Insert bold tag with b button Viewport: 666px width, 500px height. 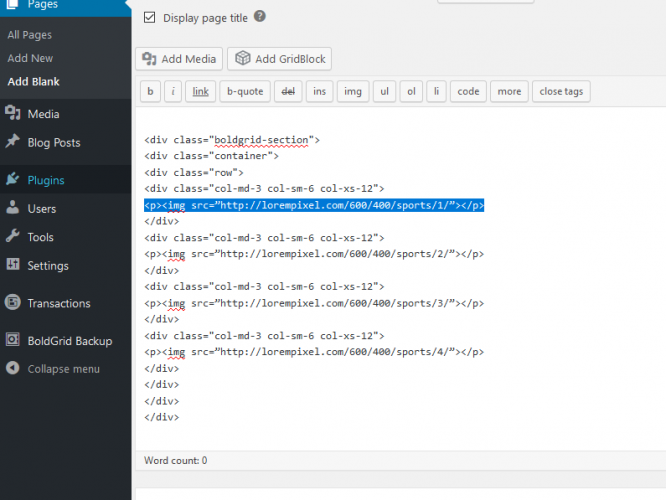(x=150, y=92)
